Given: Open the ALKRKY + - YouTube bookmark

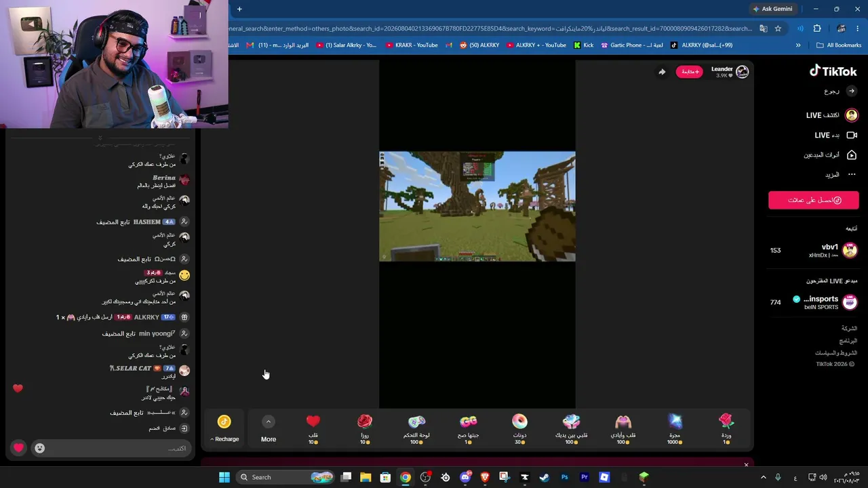Looking at the screenshot, I should click(536, 45).
